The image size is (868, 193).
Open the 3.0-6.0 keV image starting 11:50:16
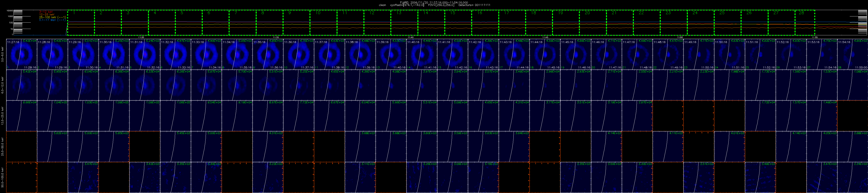coord(730,54)
